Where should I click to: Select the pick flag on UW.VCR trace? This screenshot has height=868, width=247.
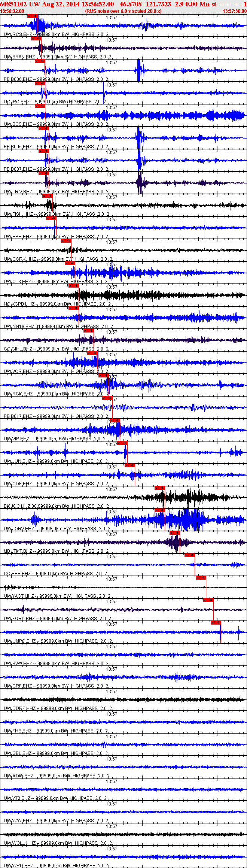click(x=92, y=353)
